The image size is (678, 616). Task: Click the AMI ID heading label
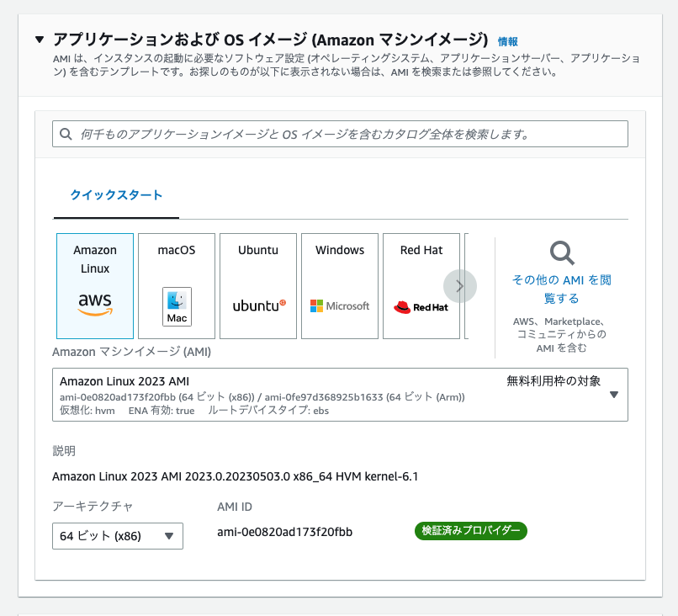pos(235,507)
